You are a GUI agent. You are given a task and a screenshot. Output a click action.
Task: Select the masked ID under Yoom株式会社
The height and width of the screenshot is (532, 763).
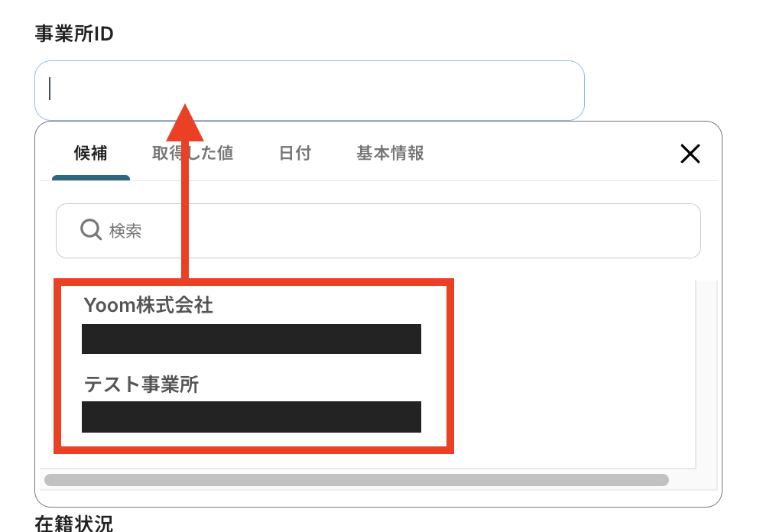tap(251, 339)
